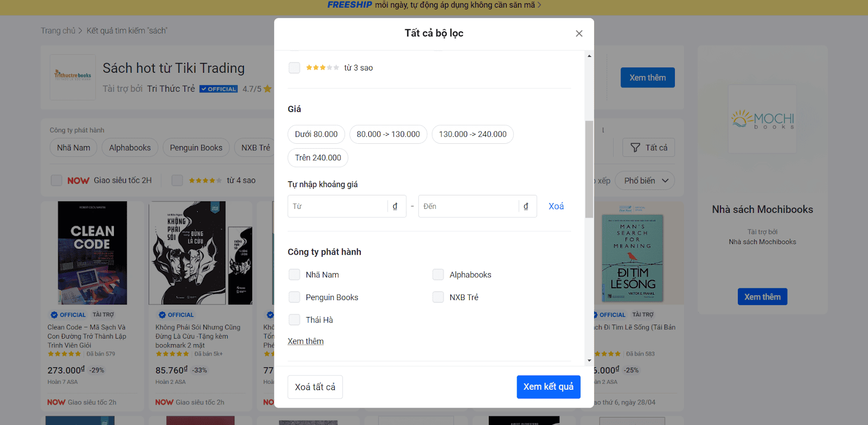Screen dimensions: 868x425
Task: Go to Trang chủ breadcrumb
Action: (x=58, y=31)
